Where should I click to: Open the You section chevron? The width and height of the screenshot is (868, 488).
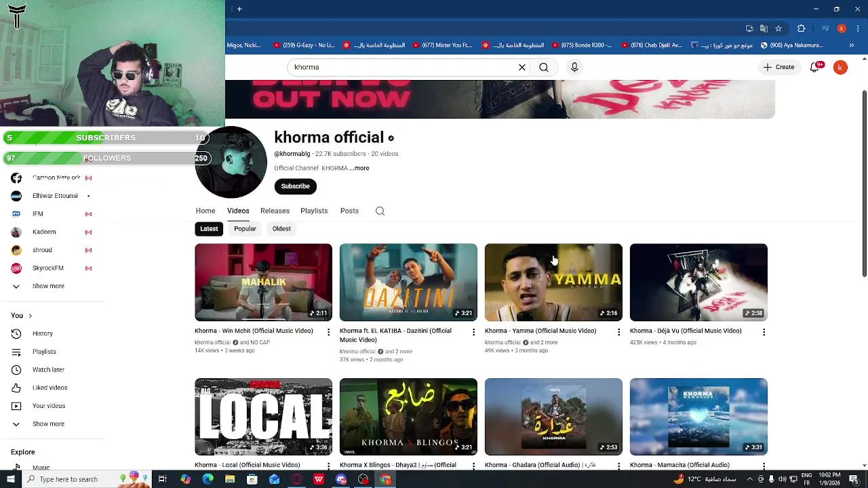click(30, 316)
